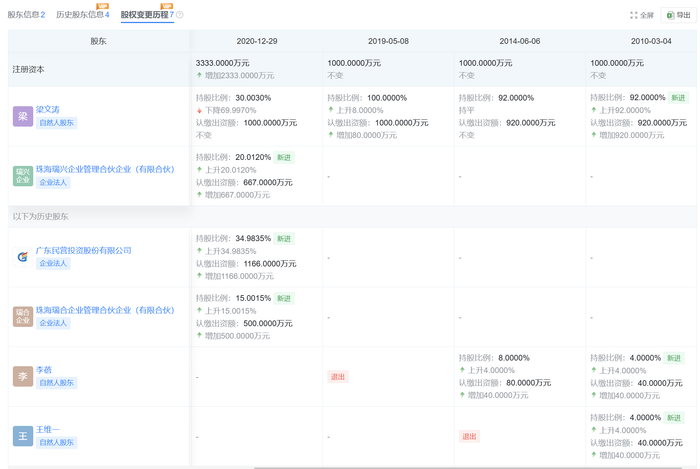This screenshot has width=700, height=469.
Task: Click date column header 2014-06-06
Action: 520,41
